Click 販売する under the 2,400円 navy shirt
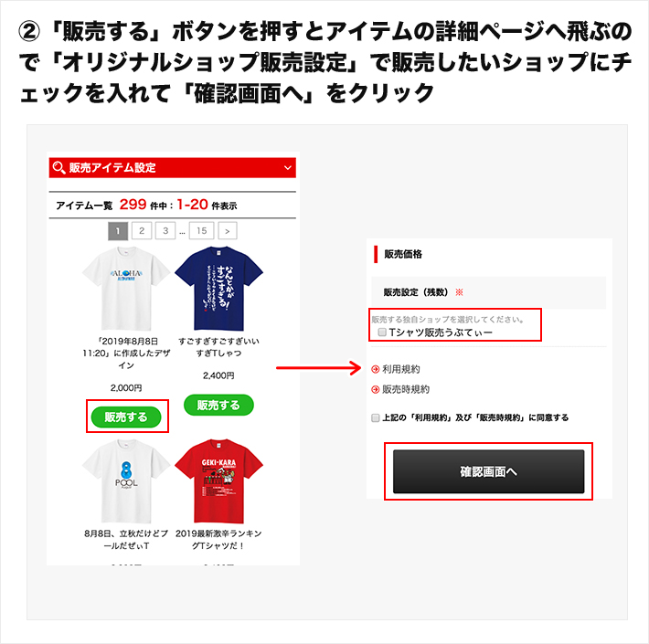This screenshot has width=649, height=644. click(218, 405)
